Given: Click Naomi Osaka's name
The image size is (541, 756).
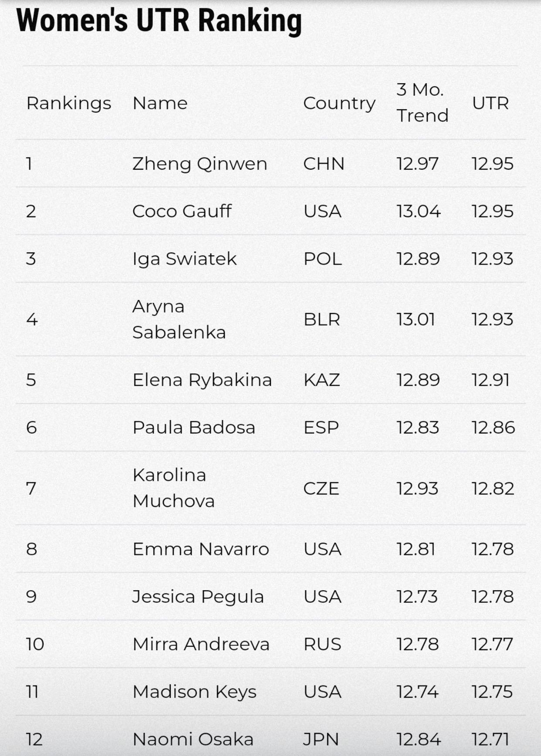Looking at the screenshot, I should click(x=193, y=739).
